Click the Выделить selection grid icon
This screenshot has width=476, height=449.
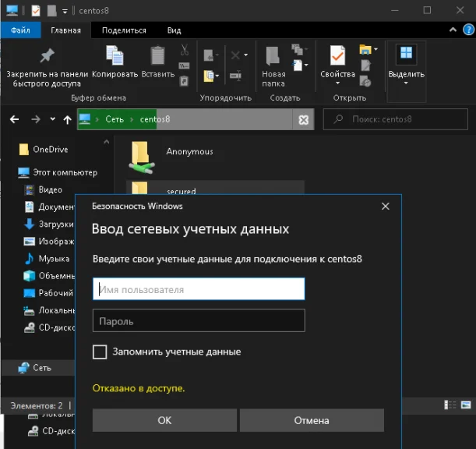(406, 55)
